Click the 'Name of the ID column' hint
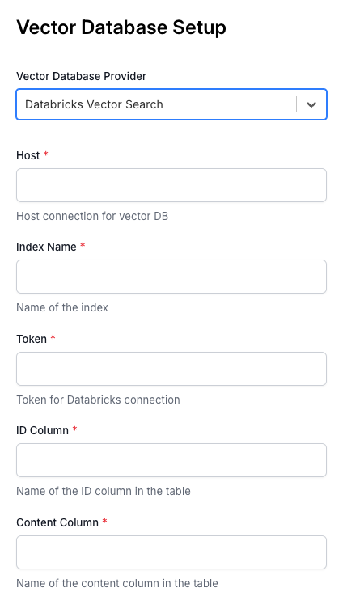Viewport: 364px width, 613px height. coord(104,492)
